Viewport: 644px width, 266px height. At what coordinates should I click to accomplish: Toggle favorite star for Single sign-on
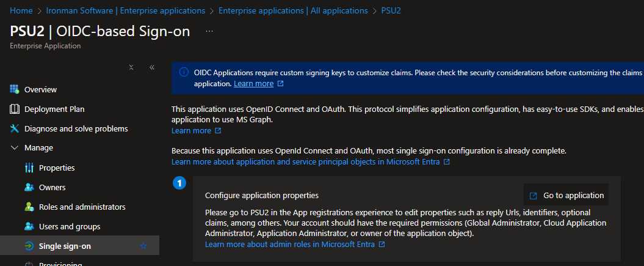tap(143, 246)
